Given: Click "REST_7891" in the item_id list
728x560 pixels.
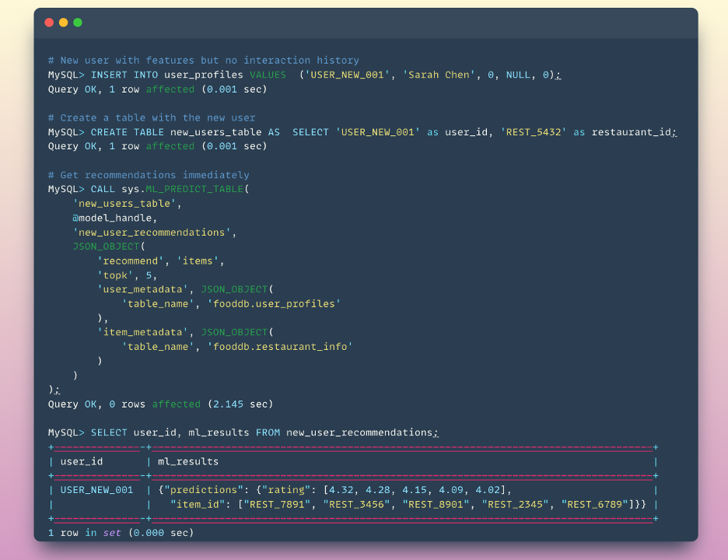Looking at the screenshot, I should (x=277, y=504).
